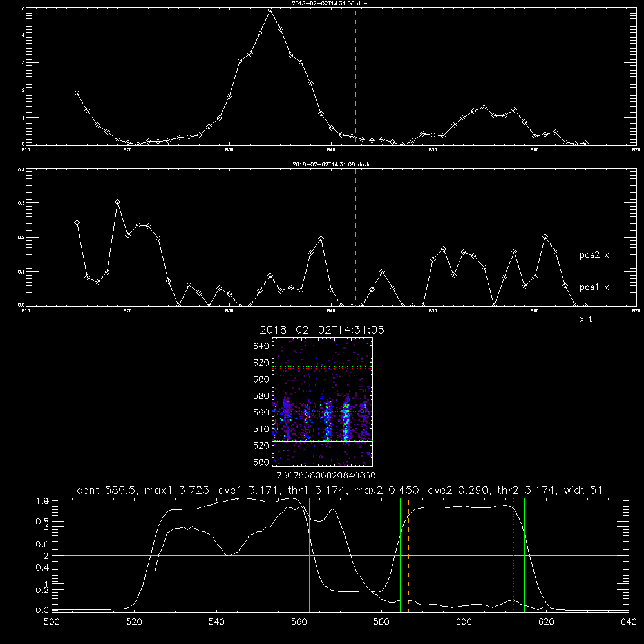The width and height of the screenshot is (644, 644).
Task: Click spectrogram y-axis label 580
Action: coord(261,396)
